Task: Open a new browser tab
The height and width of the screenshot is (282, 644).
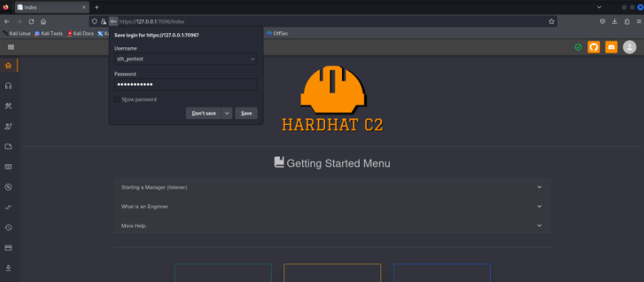Action: [x=97, y=7]
